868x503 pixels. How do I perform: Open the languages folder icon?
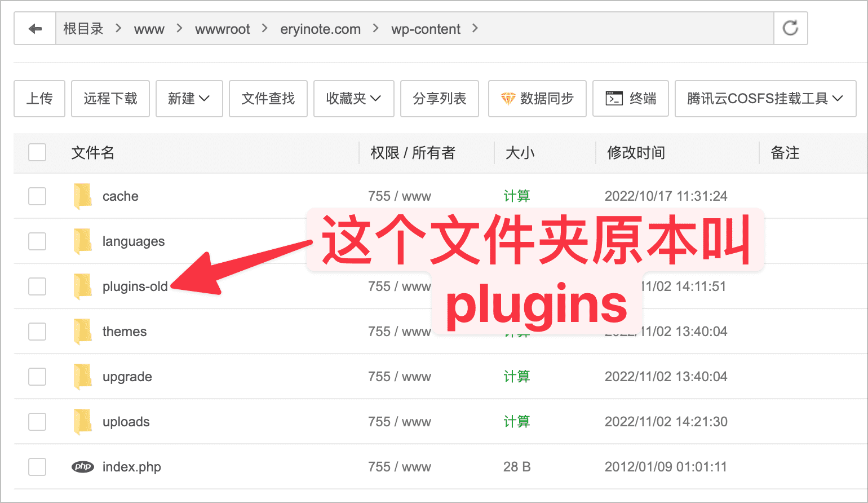coord(82,241)
